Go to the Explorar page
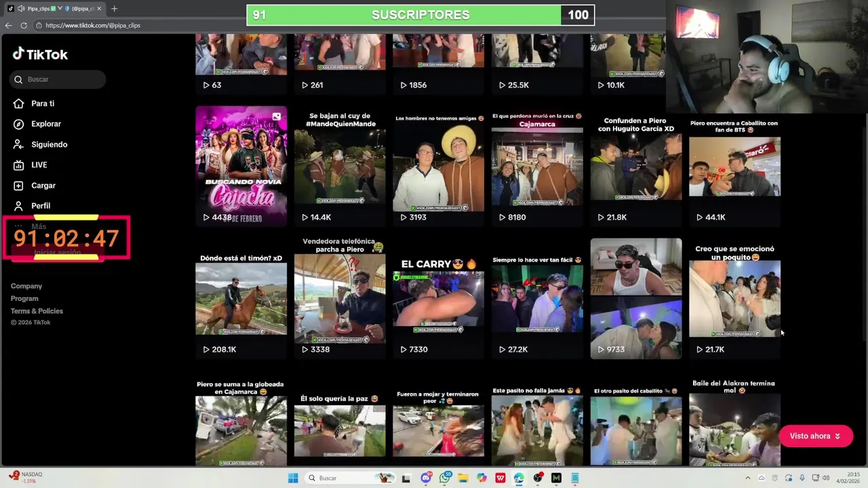Image resolution: width=868 pixels, height=488 pixels. pos(46,124)
